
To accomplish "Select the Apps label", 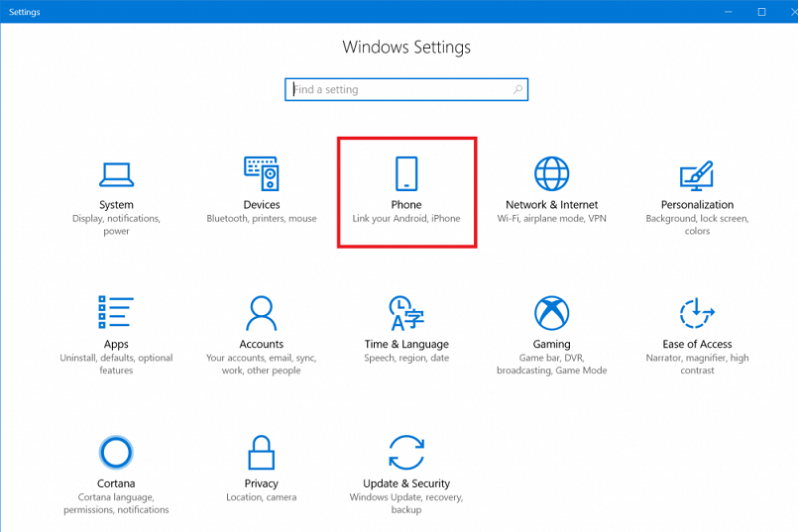I will click(x=116, y=345).
